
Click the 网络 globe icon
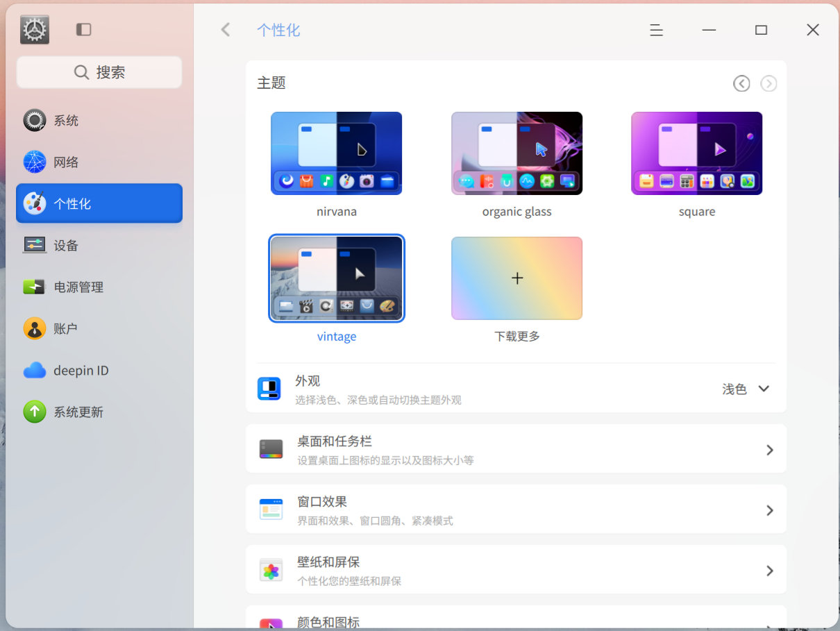click(35, 162)
